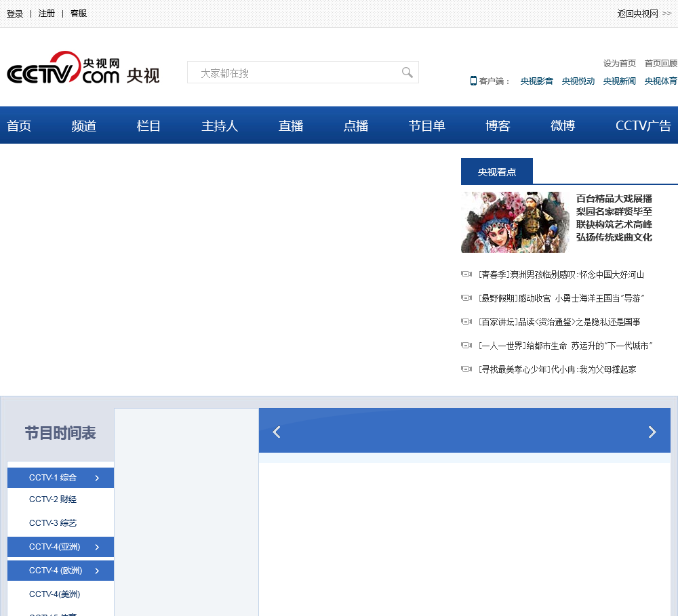Open the 微博 nav item
The width and height of the screenshot is (678, 616).
[x=563, y=126]
